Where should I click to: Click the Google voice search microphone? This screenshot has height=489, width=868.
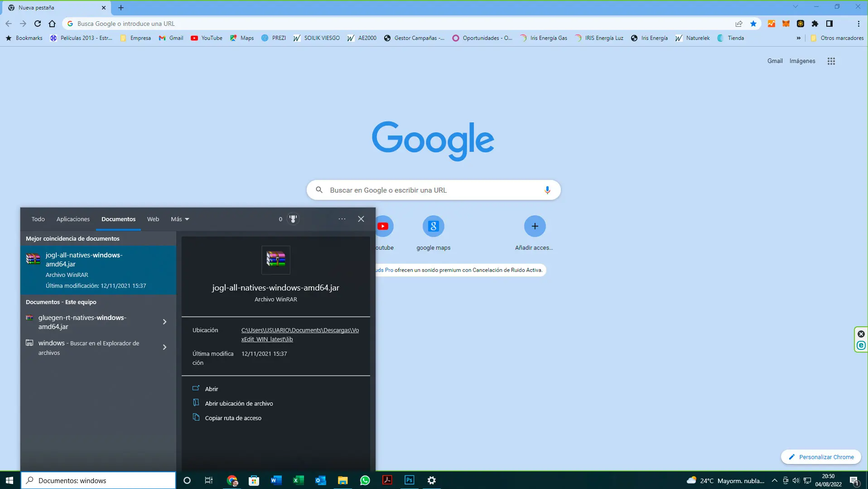547,190
